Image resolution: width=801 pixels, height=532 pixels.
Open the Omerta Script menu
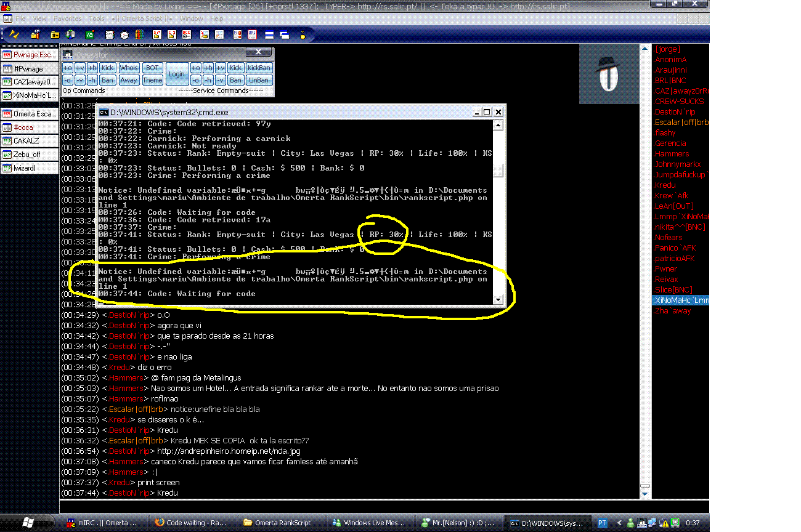143,18
